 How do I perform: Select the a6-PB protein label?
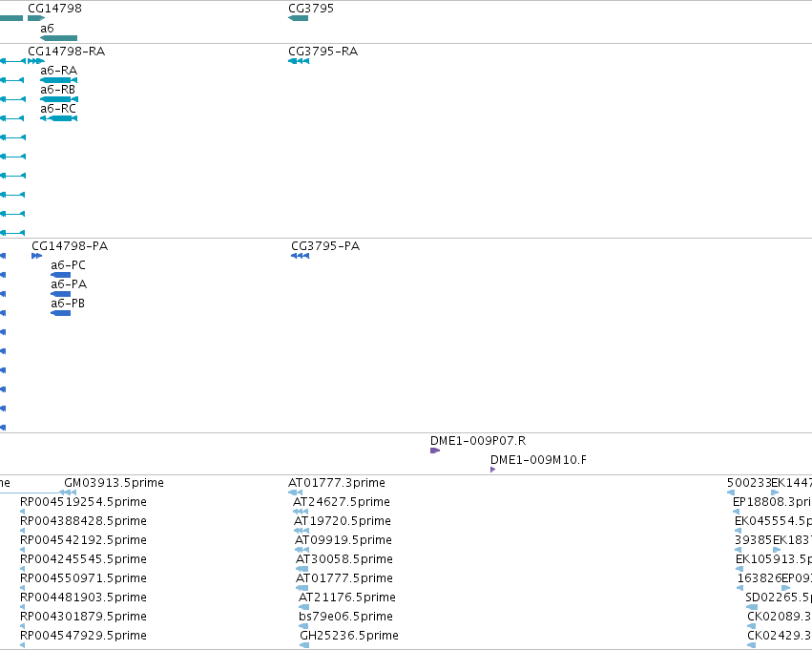pyautogui.click(x=68, y=304)
